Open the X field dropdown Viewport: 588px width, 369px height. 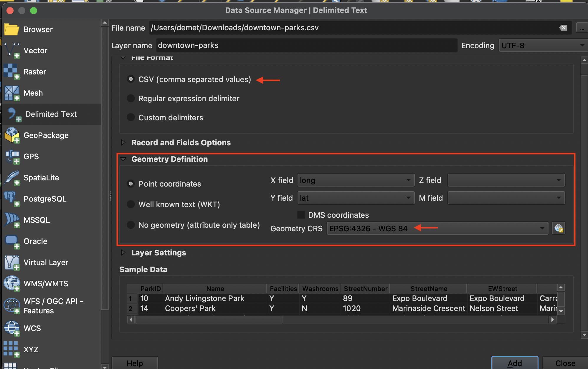point(356,180)
